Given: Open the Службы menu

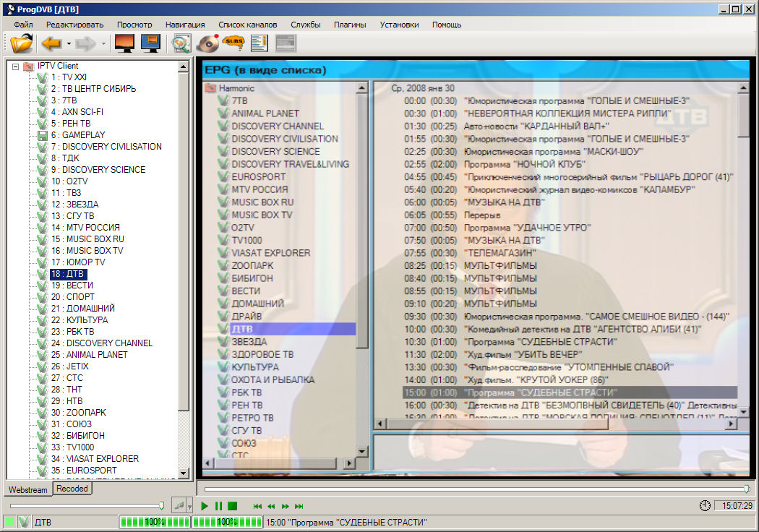Looking at the screenshot, I should pyautogui.click(x=306, y=25).
